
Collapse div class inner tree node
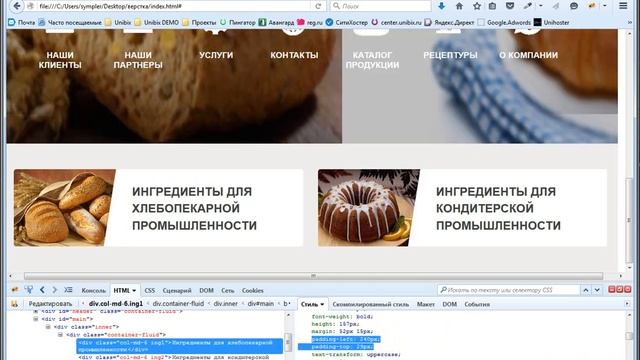point(48,327)
